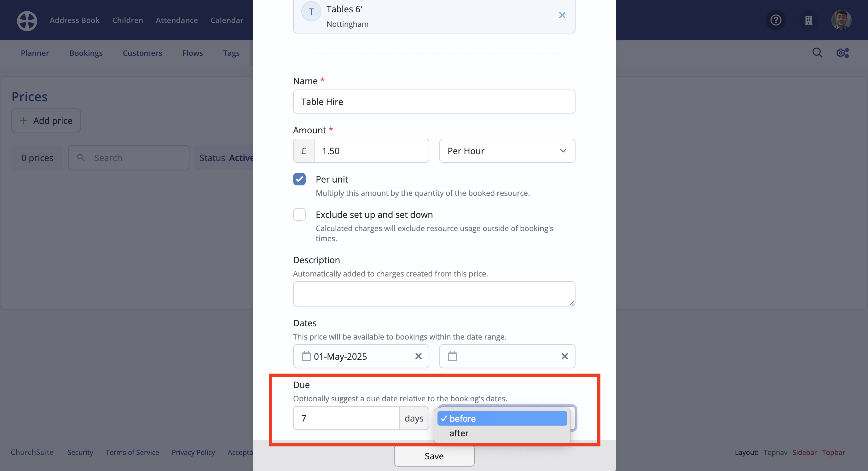Click the ChurchSuite logo icon
868x471 pixels.
coord(27,20)
